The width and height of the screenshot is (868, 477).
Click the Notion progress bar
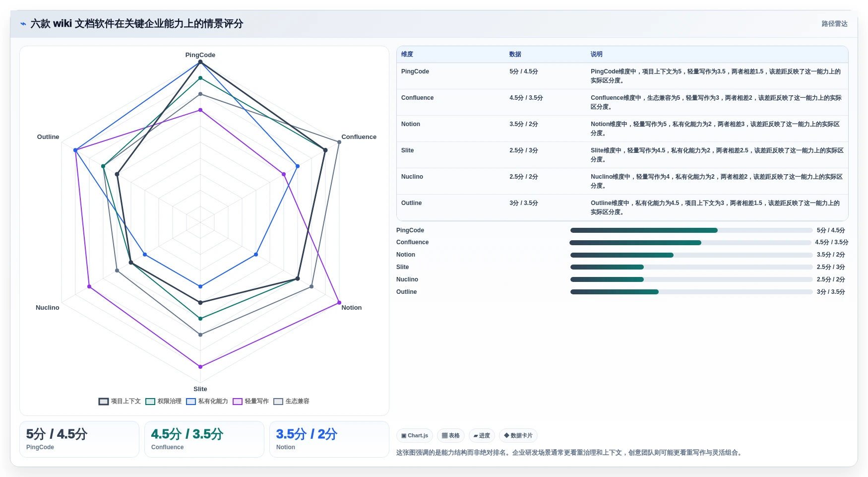click(691, 255)
